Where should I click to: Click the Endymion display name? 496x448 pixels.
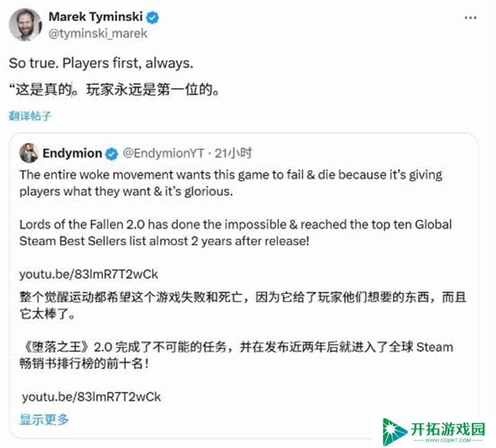(72, 153)
